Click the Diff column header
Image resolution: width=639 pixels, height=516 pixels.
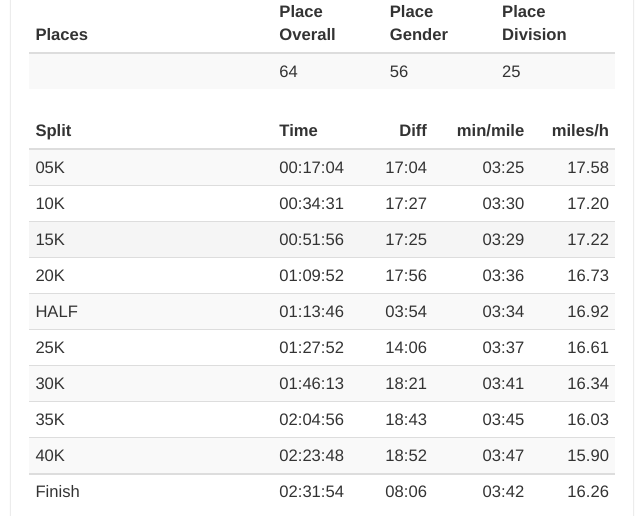coord(412,131)
